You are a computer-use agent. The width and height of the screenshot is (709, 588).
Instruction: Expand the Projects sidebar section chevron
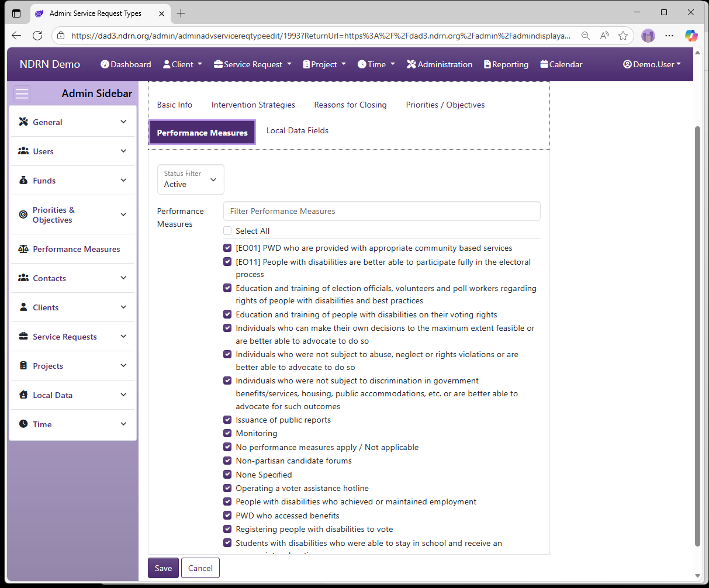coord(123,365)
